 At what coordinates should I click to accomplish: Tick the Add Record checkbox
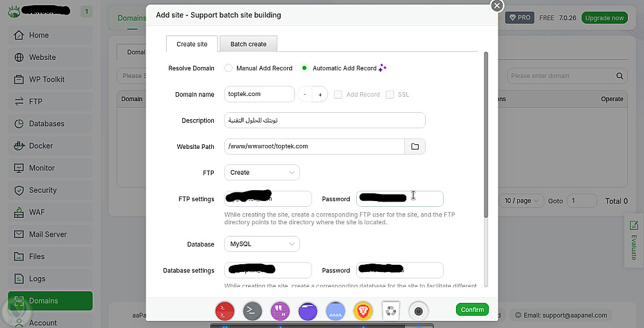(338, 95)
